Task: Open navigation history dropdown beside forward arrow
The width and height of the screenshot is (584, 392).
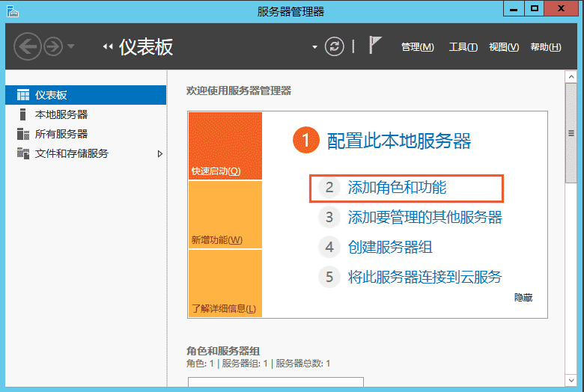Action: click(x=71, y=47)
